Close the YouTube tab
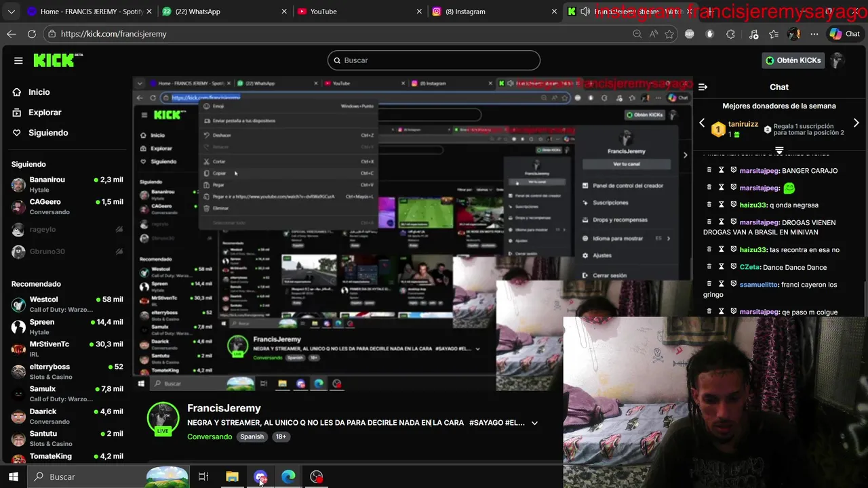The width and height of the screenshot is (868, 488). pyautogui.click(x=420, y=12)
